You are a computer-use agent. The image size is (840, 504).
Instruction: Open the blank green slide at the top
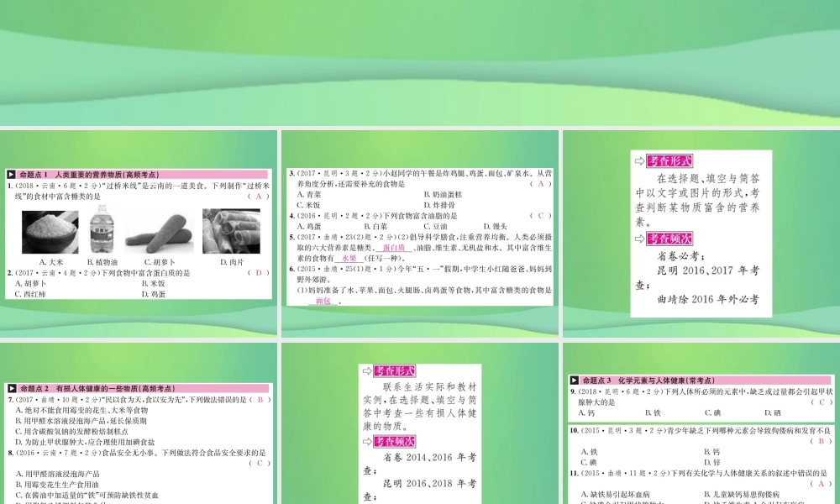[x=420, y=63]
